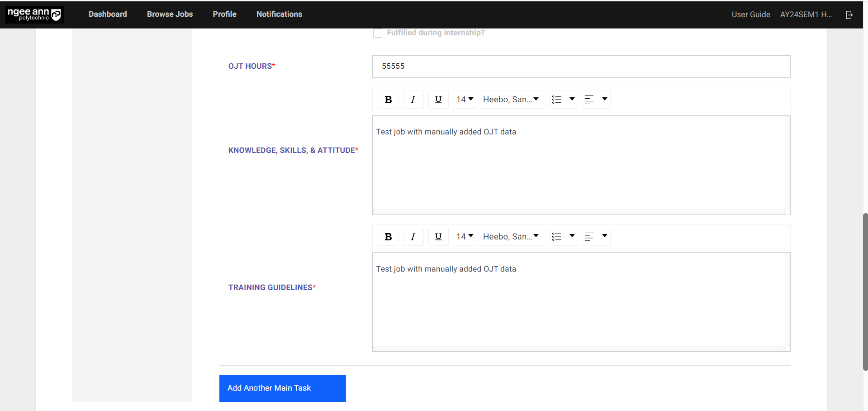Click list icon in Knowledge, Skills & Attitude toolbar
This screenshot has height=411, width=868.
pyautogui.click(x=557, y=100)
